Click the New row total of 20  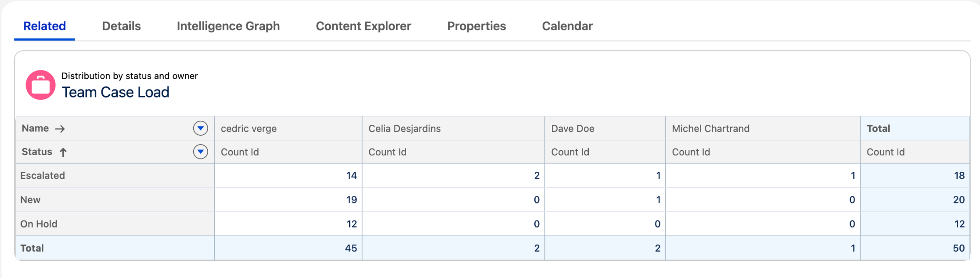958,200
